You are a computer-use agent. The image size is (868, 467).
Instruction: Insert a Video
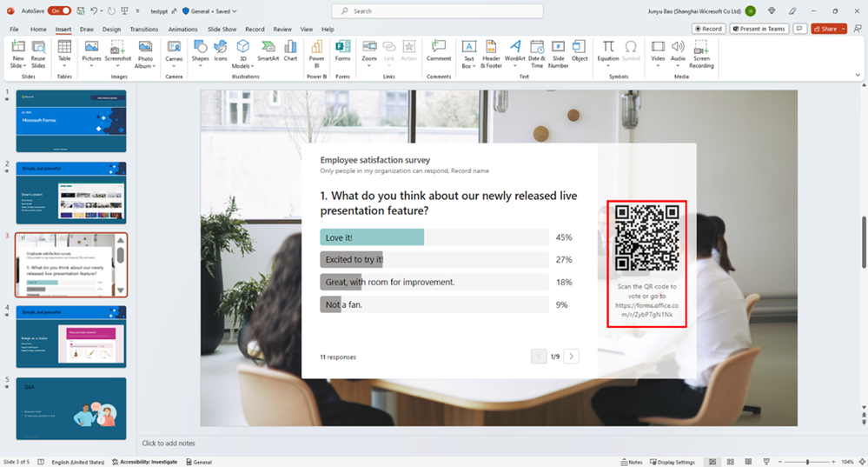658,54
